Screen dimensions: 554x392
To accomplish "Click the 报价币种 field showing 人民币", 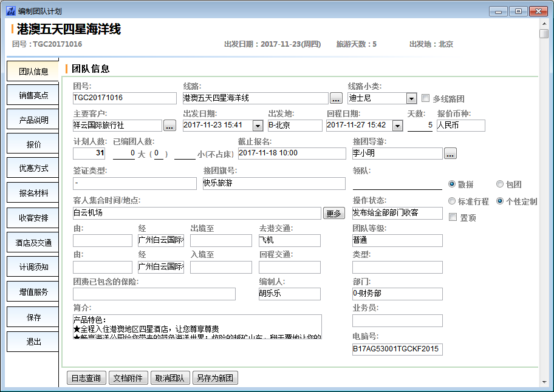I will (460, 126).
